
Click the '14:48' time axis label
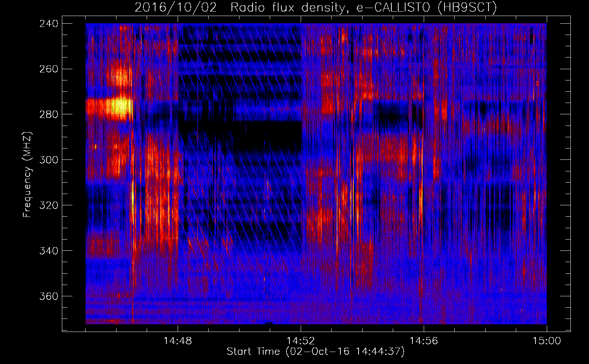(178, 341)
